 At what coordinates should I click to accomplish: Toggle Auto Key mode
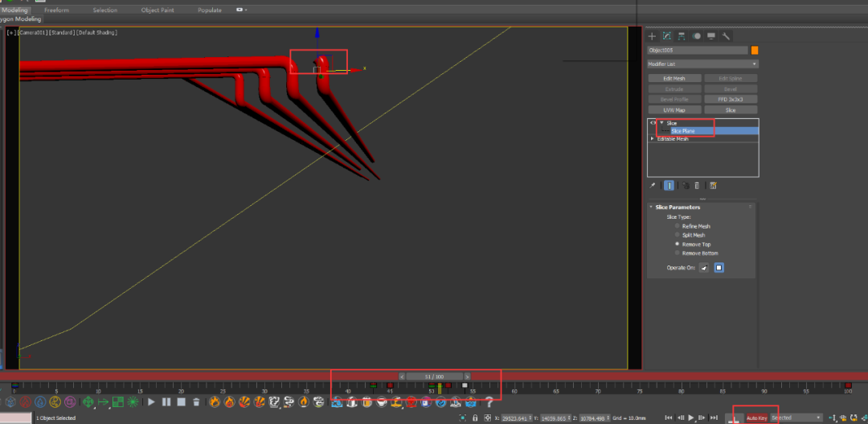(756, 418)
